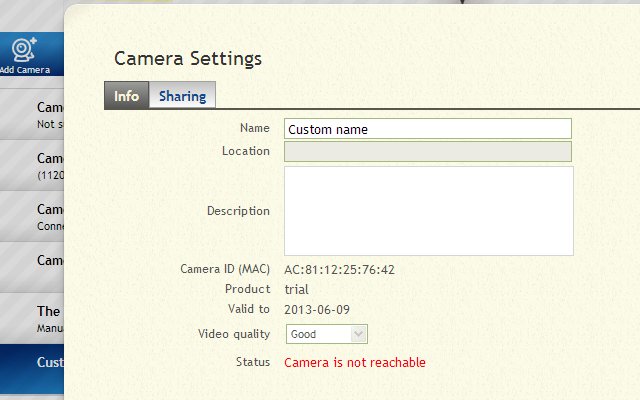The image size is (640, 400).
Task: Click the Name field with Custom name
Action: pyautogui.click(x=427, y=129)
